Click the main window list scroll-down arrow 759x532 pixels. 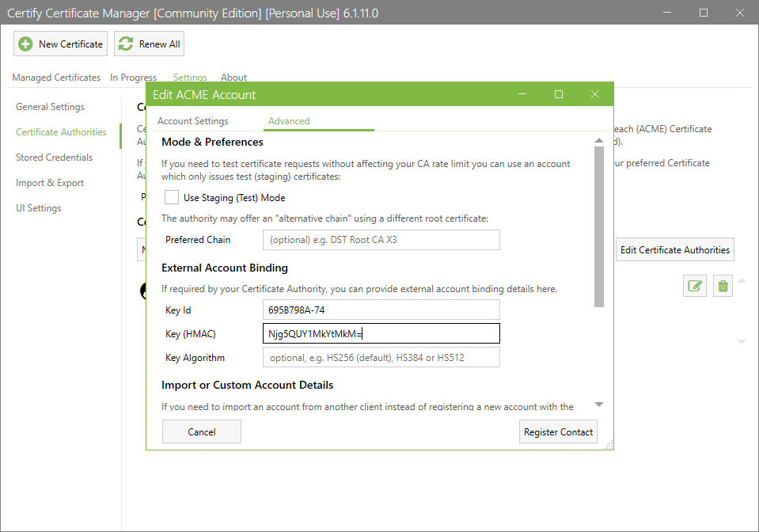[x=742, y=342]
